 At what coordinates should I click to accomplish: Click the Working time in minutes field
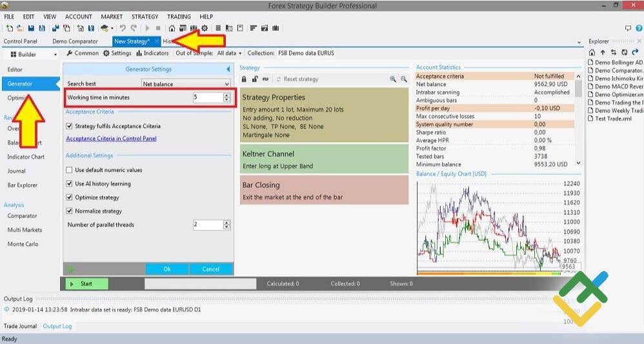[207, 97]
